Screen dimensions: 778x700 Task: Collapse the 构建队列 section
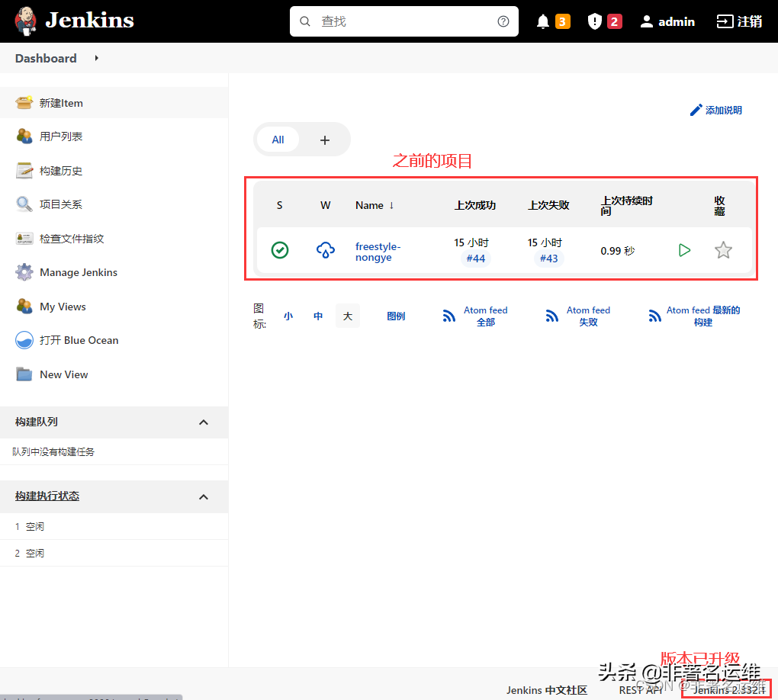point(203,422)
